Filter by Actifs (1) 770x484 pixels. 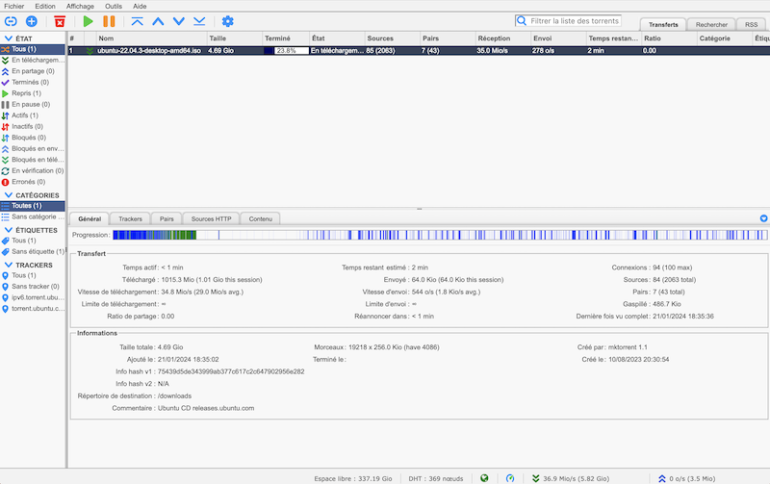point(32,115)
